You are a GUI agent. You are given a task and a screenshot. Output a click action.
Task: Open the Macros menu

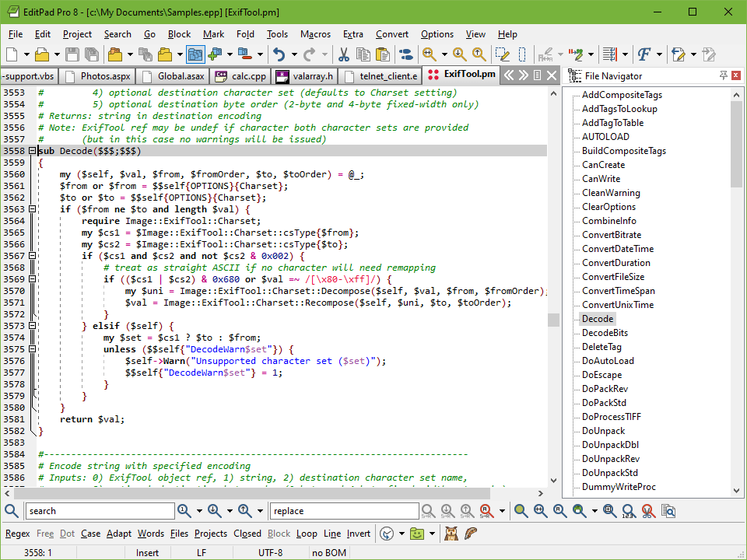tap(315, 34)
